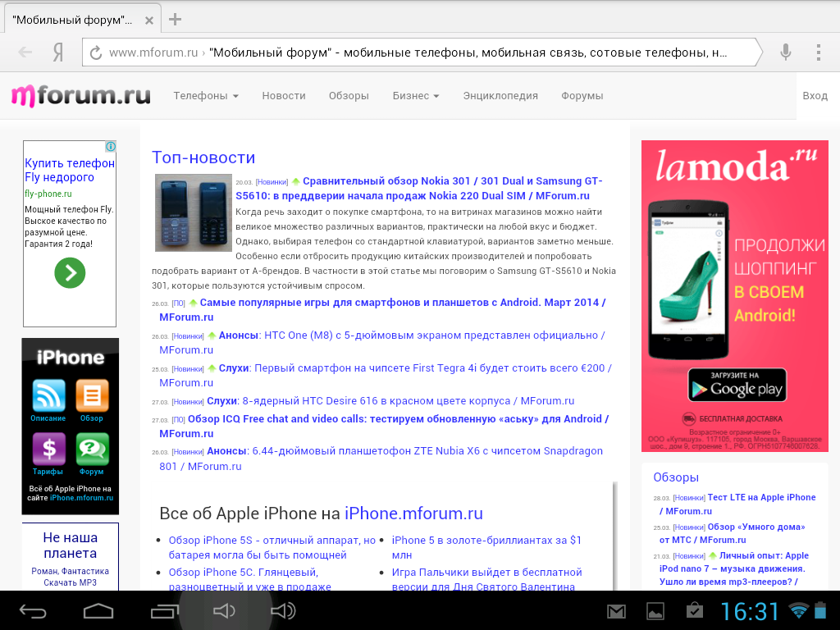
Task: Open the Обзор iPhone 5S review link
Action: coord(272,547)
